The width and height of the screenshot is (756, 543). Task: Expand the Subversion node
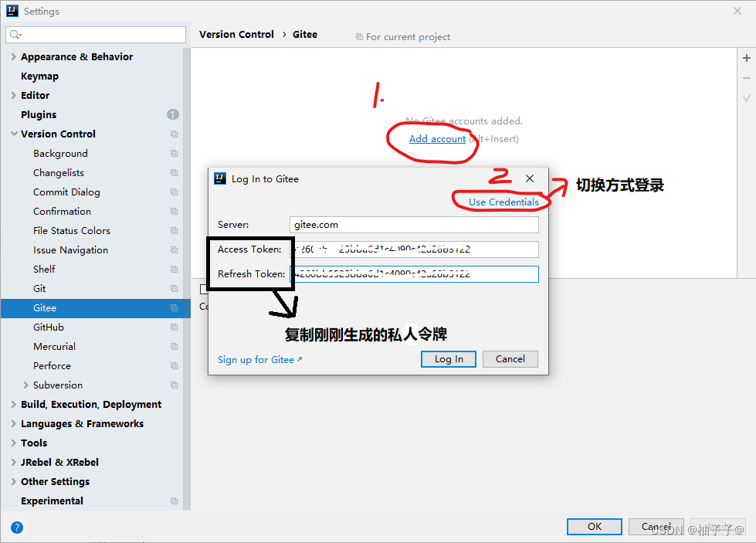coord(26,385)
